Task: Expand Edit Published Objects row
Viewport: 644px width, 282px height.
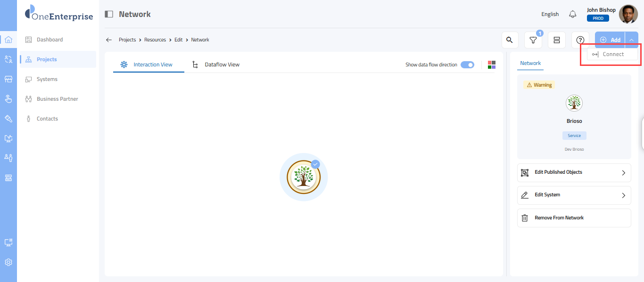Action: point(574,172)
